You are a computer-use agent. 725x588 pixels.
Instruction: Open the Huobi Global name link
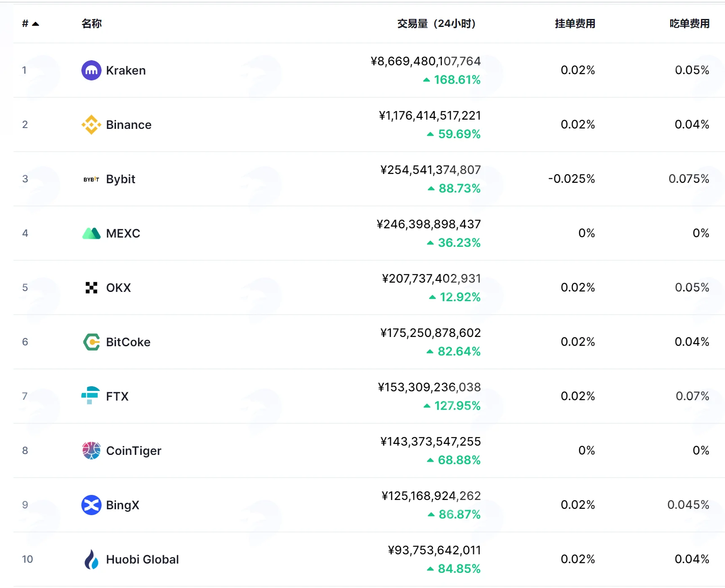click(142, 559)
